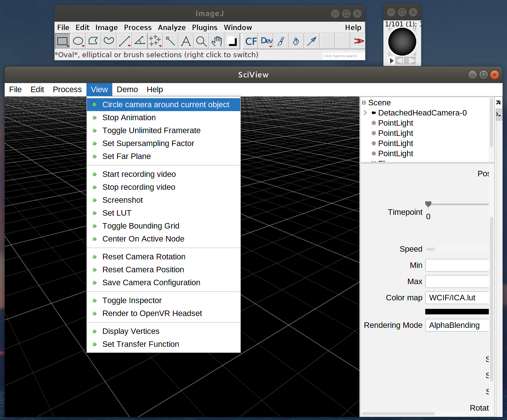Screen dimensions: 507x420
Task: Click the sphere image thumbnail in the 1/101 stack window
Action: 402,42
